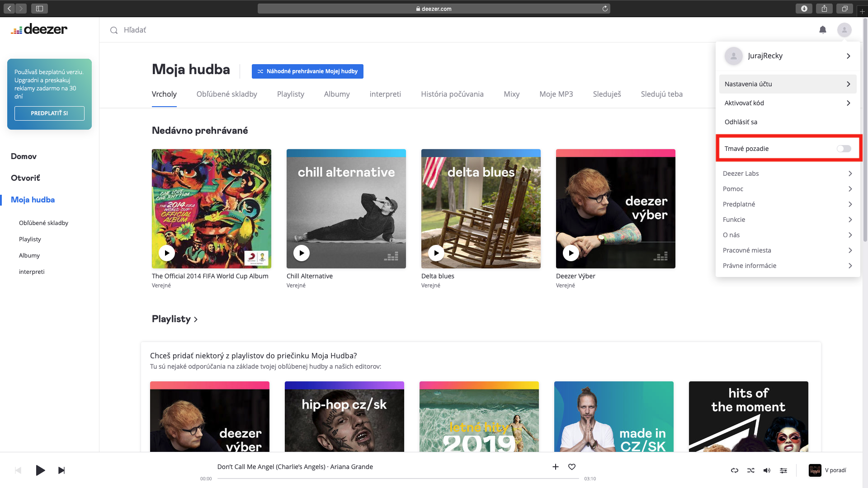Go to Domov in the sidebar
The image size is (868, 488).
pyautogui.click(x=24, y=156)
